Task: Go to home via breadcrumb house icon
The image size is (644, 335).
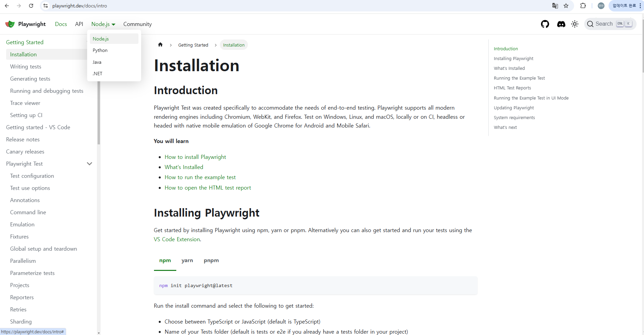Action: pyautogui.click(x=160, y=45)
